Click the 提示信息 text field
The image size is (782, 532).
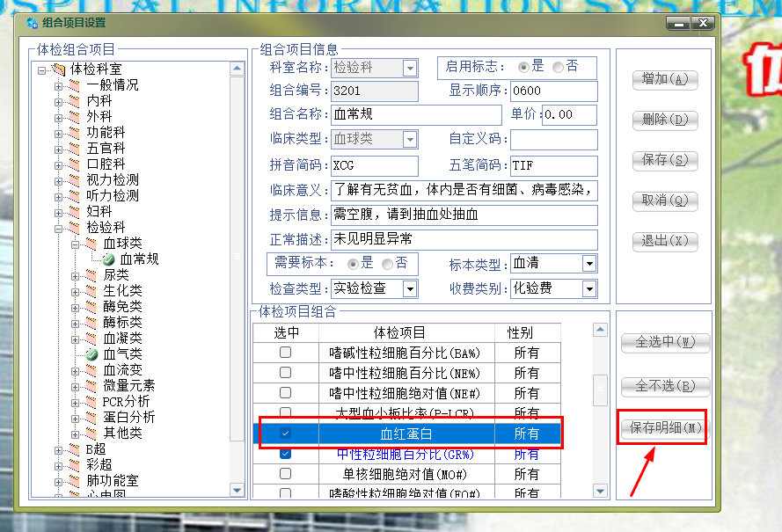tap(464, 215)
